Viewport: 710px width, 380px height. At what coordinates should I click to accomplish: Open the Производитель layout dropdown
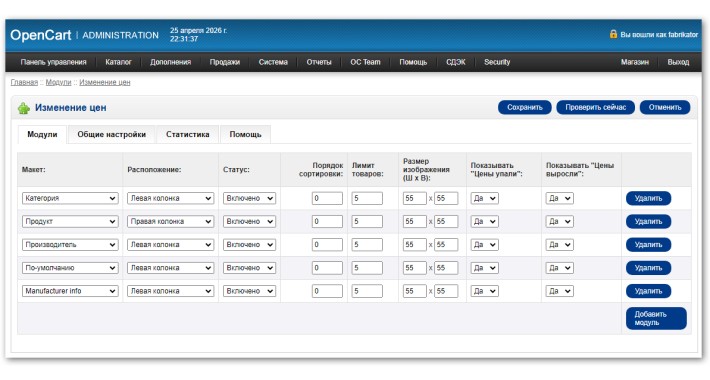tap(70, 245)
